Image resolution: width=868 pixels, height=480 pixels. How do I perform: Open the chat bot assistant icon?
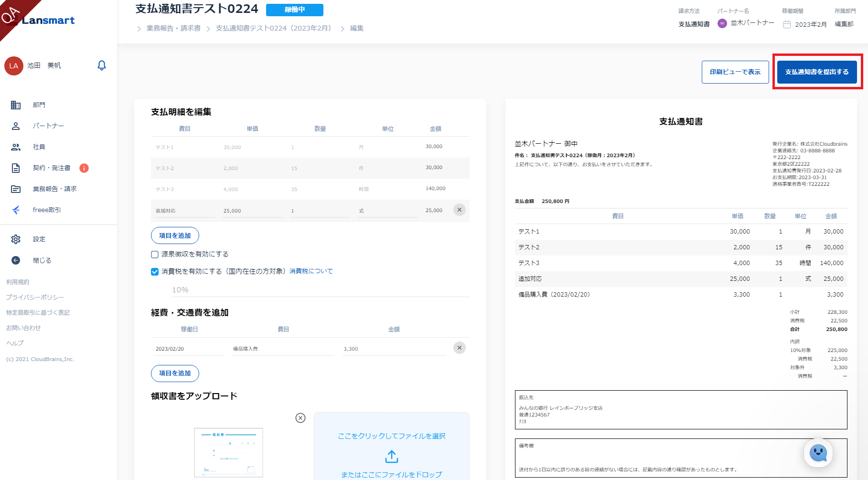[x=818, y=453]
